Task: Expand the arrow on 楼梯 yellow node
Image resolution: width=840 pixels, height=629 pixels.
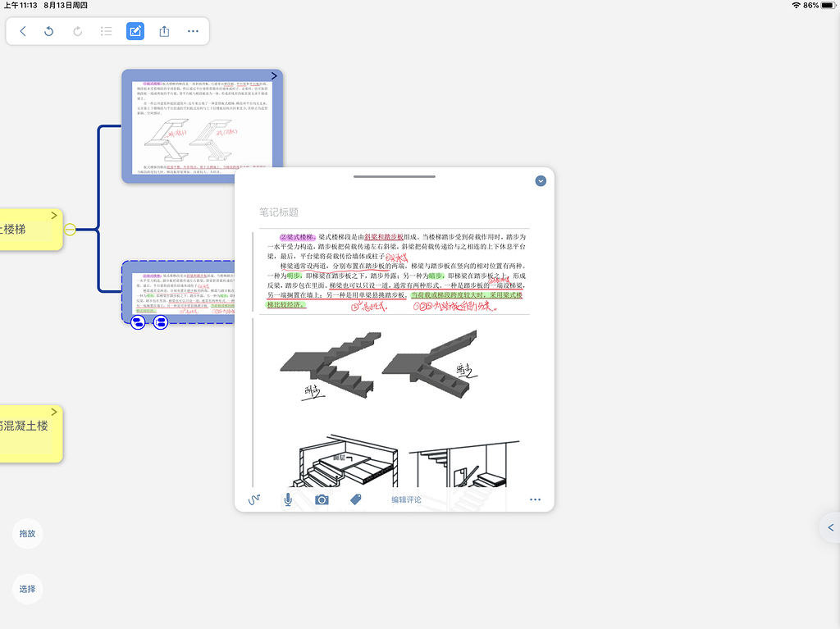Action: pos(54,216)
